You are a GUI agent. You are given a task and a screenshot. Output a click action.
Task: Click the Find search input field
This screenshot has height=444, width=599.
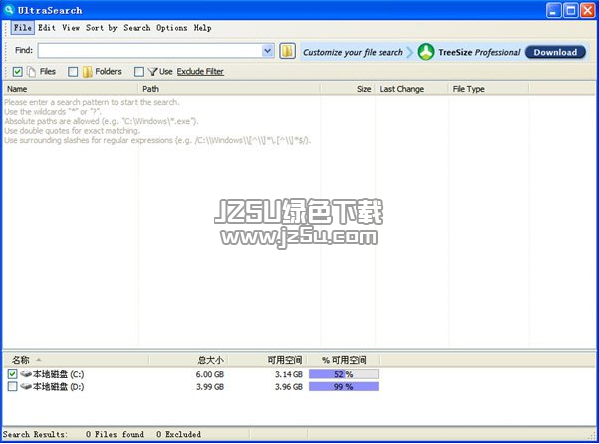coord(150,50)
